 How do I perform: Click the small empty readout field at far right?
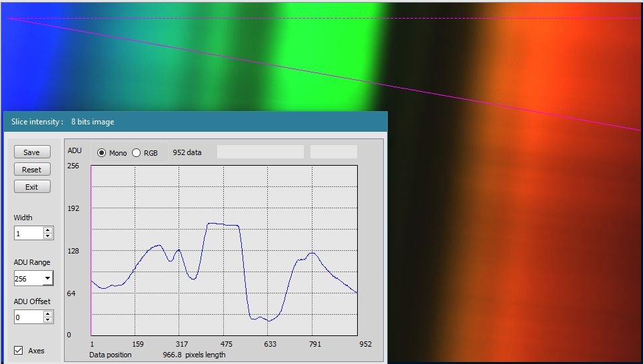(333, 152)
